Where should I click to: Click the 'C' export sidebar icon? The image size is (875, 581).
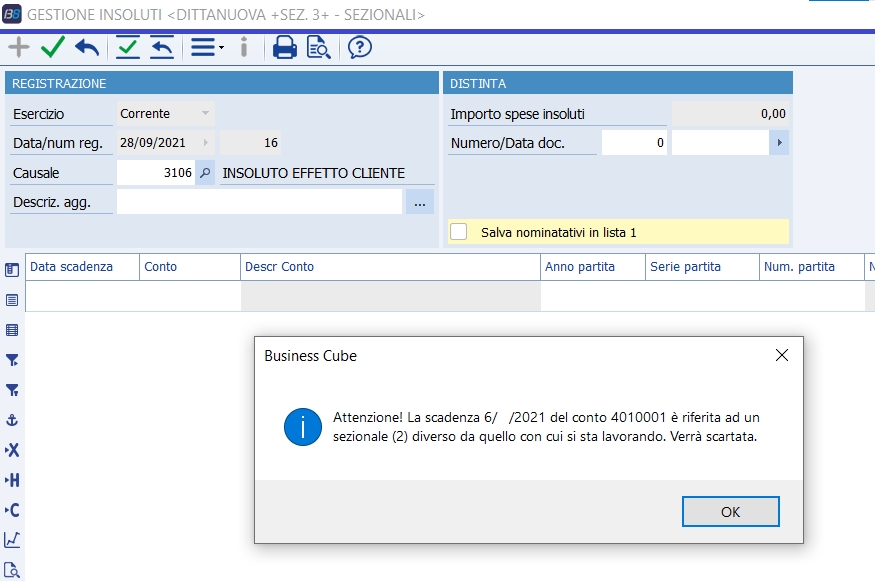pos(12,510)
